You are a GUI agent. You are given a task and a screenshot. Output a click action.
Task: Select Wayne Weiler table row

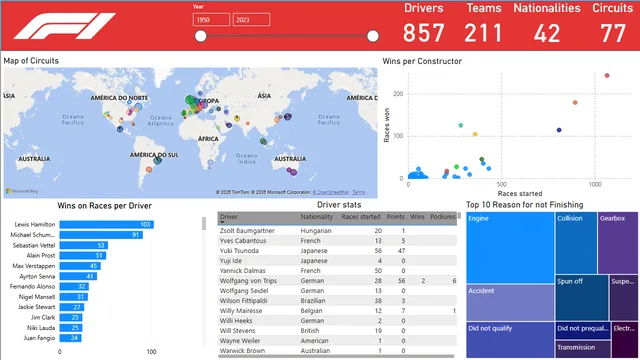coord(337,341)
